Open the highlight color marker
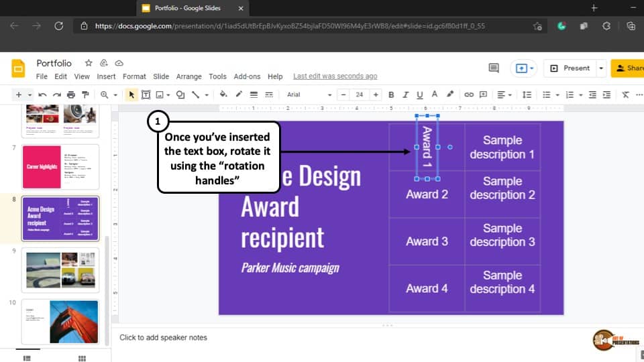 tap(450, 95)
